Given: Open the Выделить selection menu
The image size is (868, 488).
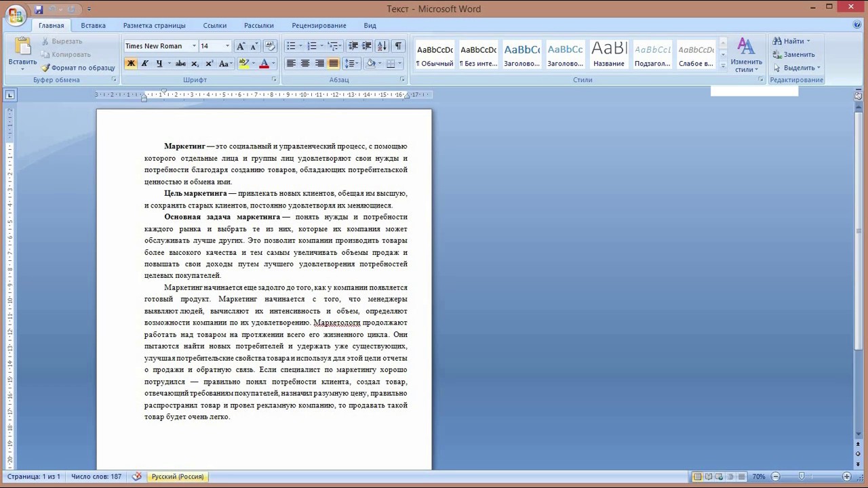Looking at the screenshot, I should click(797, 68).
